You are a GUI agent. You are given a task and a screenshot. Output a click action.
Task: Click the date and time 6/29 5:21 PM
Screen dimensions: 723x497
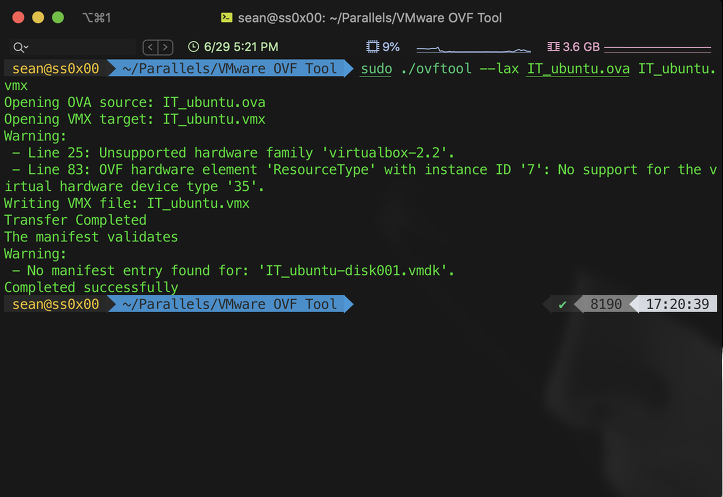pos(241,47)
